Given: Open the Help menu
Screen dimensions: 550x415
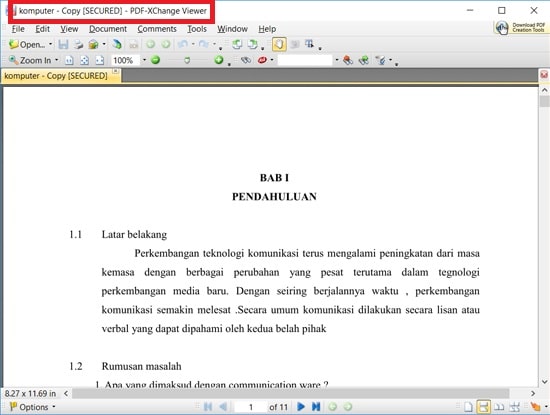Looking at the screenshot, I should (267, 29).
